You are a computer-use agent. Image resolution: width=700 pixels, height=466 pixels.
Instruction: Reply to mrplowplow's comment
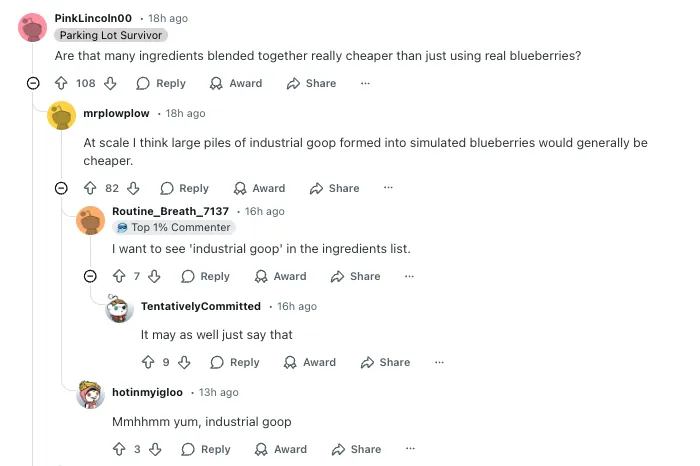coord(185,188)
